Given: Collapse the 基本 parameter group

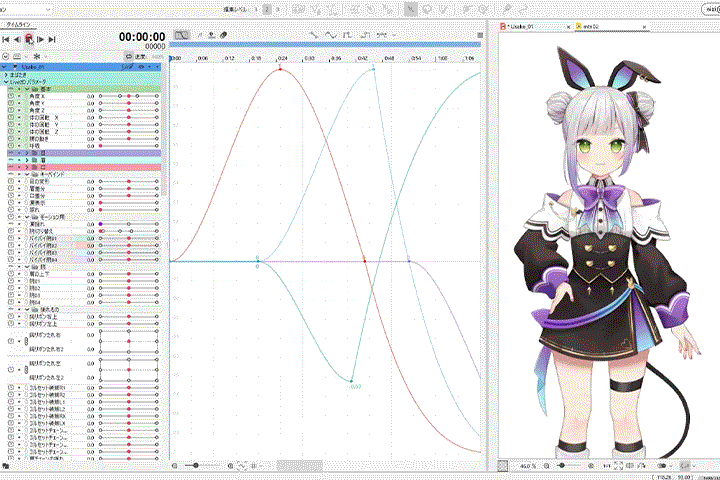Looking at the screenshot, I should (27, 89).
